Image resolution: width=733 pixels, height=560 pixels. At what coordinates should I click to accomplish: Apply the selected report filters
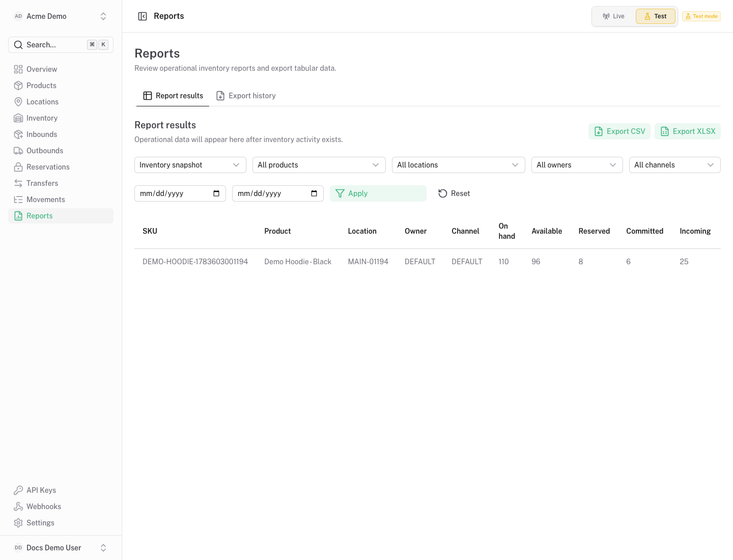point(378,193)
